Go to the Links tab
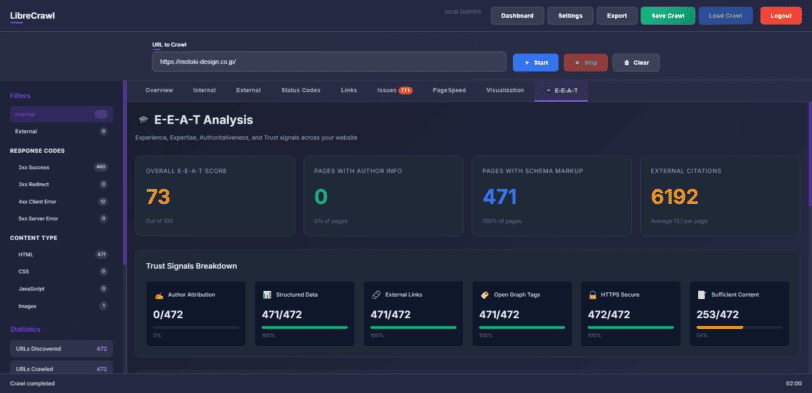 coord(349,90)
